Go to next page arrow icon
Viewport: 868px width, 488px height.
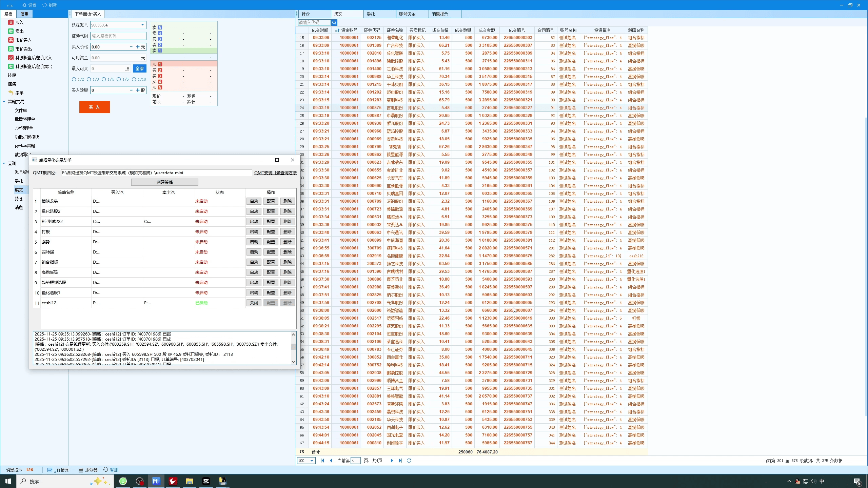coord(392,461)
